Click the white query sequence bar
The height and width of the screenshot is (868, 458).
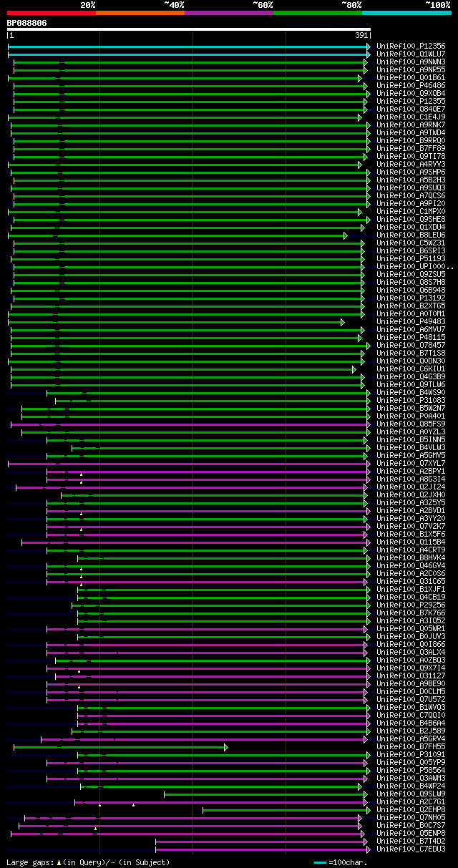click(x=189, y=29)
